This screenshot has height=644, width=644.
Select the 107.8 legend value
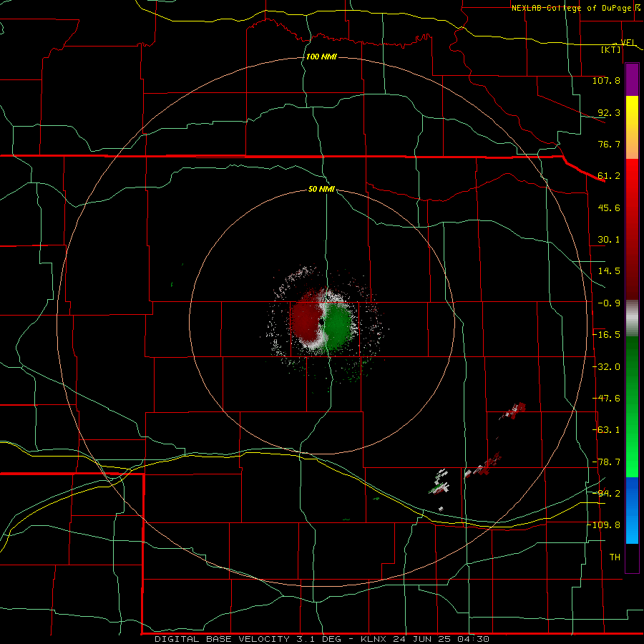[x=606, y=80]
